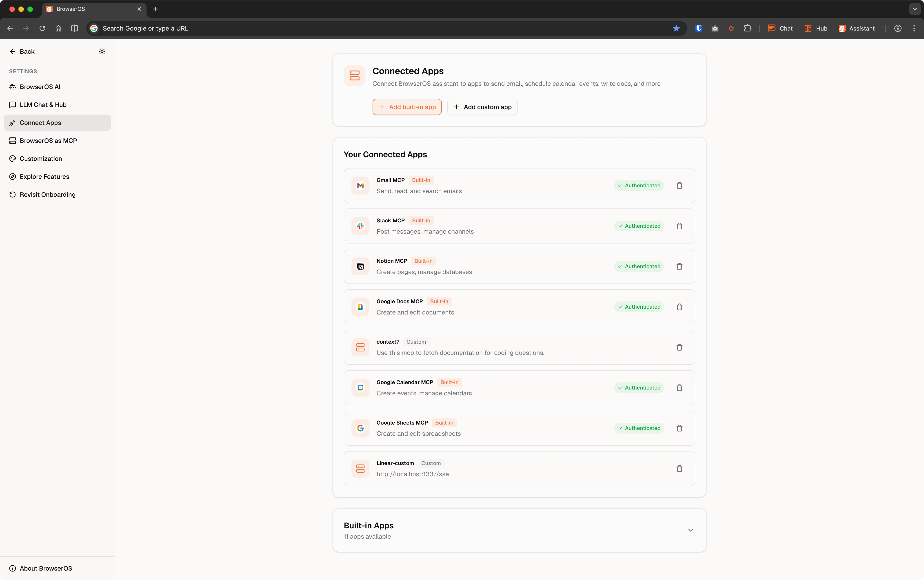Open Chat from the toolbar
924x580 pixels.
(780, 28)
